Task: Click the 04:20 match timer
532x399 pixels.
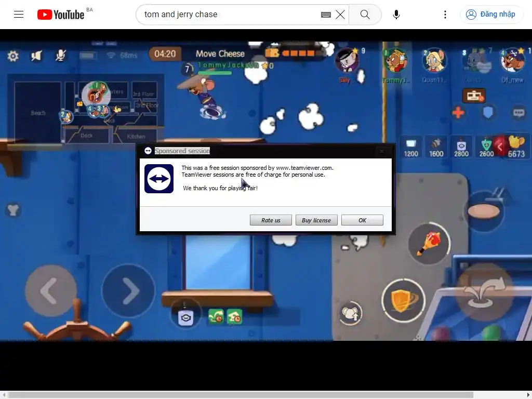Action: pyautogui.click(x=165, y=54)
